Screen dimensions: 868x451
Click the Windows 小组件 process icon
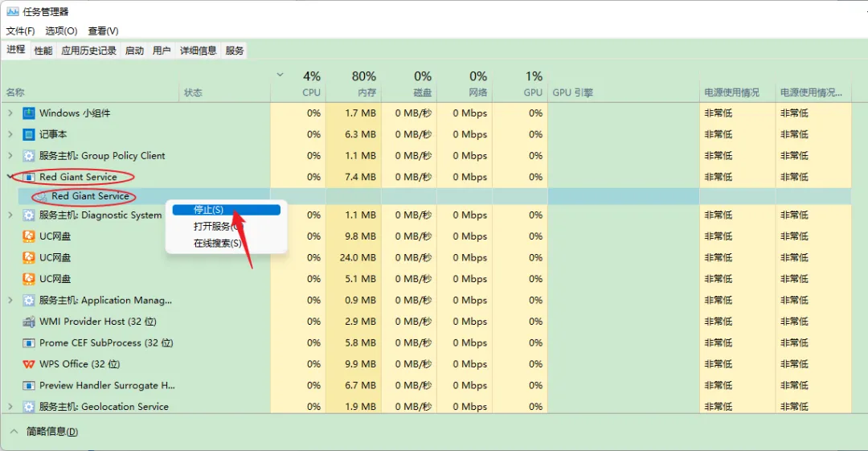tap(29, 113)
